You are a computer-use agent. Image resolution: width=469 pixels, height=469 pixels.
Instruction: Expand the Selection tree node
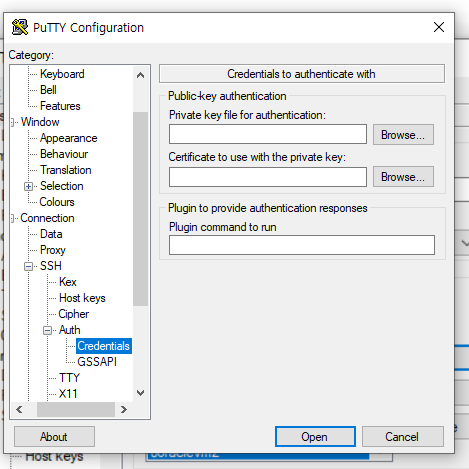[x=28, y=186]
